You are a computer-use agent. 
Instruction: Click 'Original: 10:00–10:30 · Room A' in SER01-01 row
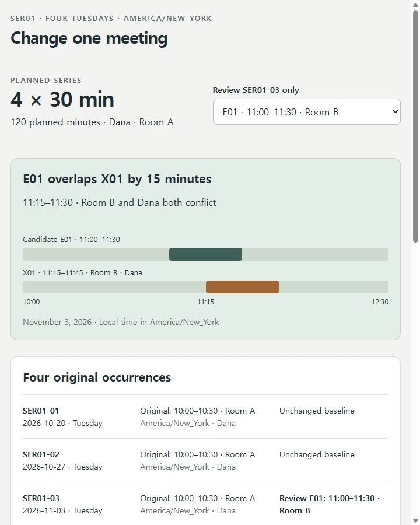coord(198,411)
